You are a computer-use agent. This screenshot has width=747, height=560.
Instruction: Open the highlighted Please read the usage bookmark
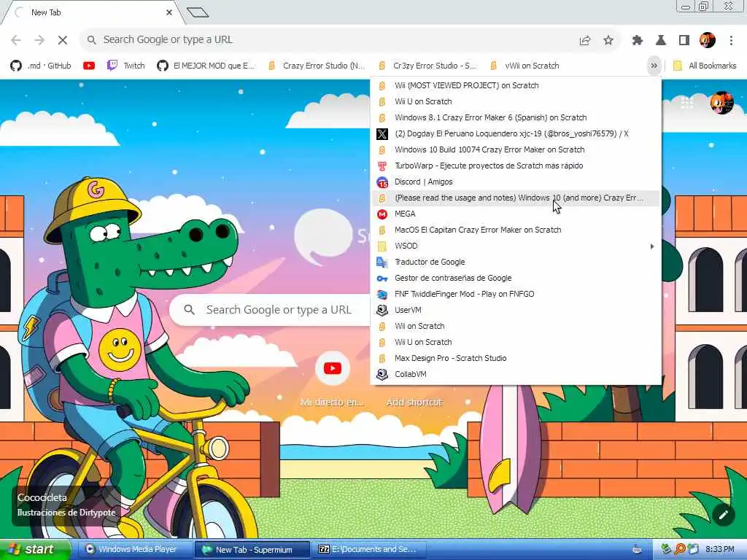click(516, 198)
